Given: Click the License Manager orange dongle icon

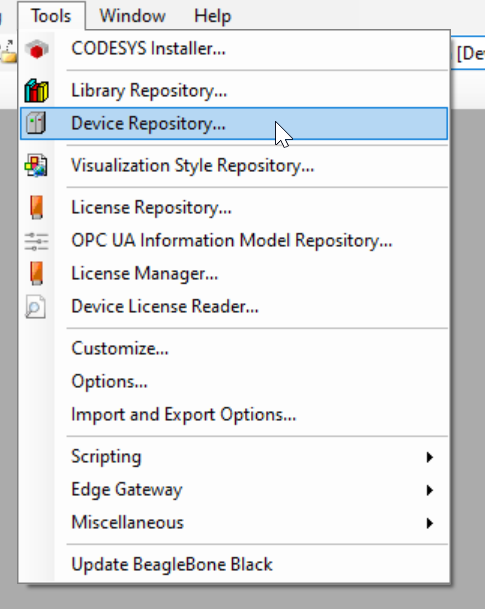Looking at the screenshot, I should point(36,273).
